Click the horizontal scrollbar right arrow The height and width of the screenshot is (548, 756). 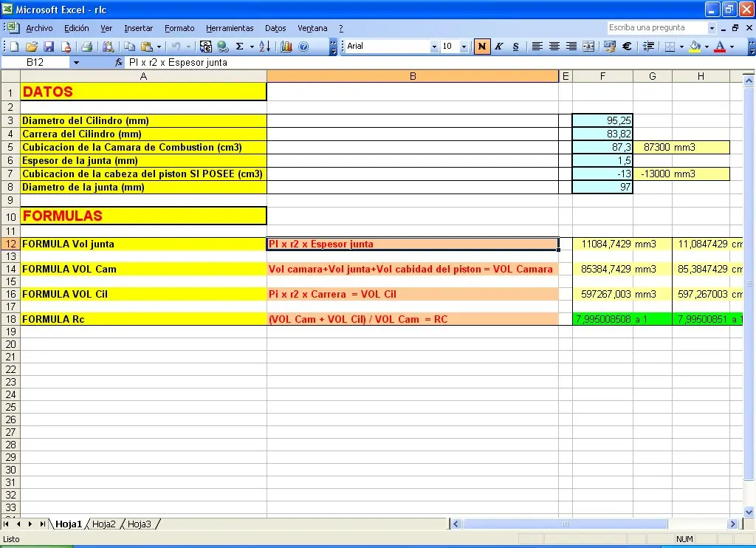(x=732, y=524)
